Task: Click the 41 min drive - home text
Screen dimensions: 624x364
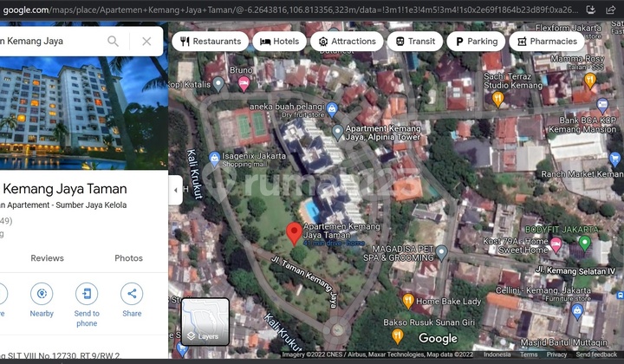Action: pos(334,243)
